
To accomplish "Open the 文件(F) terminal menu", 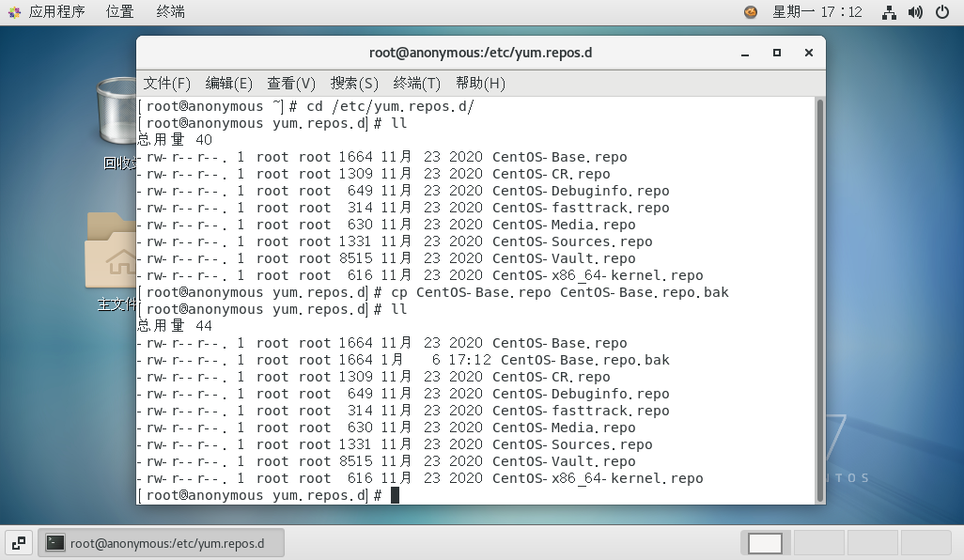I will [166, 83].
